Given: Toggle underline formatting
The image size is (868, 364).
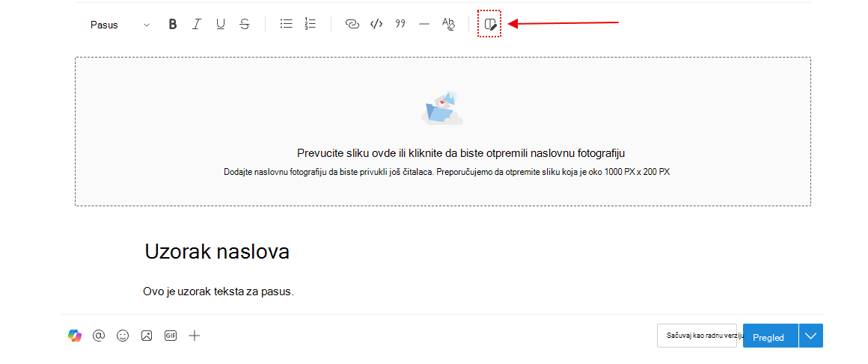Looking at the screenshot, I should 220,24.
